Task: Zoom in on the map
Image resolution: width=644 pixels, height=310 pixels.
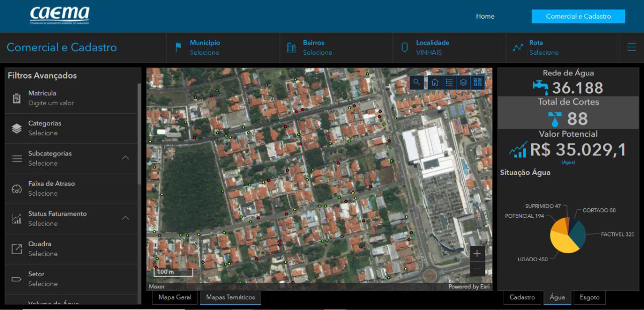Action: click(477, 254)
